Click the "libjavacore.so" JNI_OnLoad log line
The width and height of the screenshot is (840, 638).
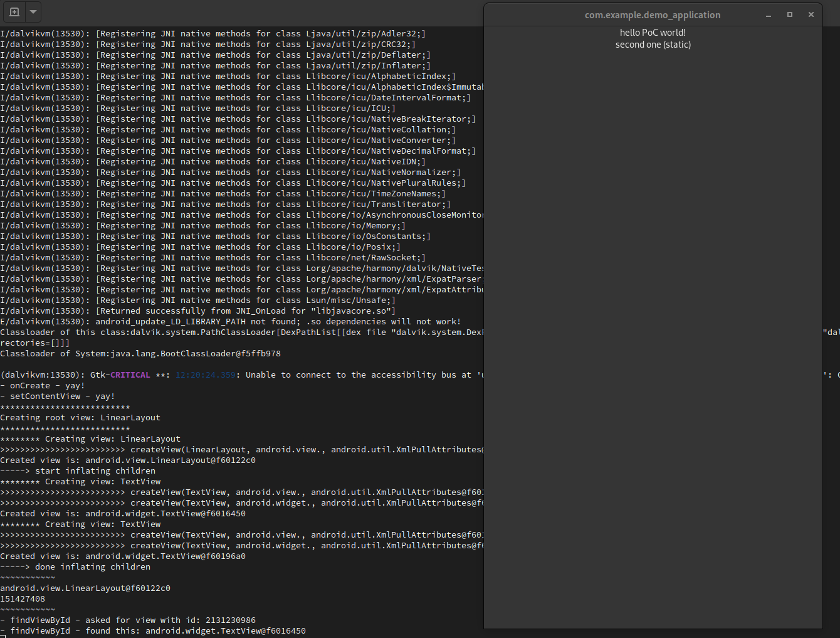197,311
